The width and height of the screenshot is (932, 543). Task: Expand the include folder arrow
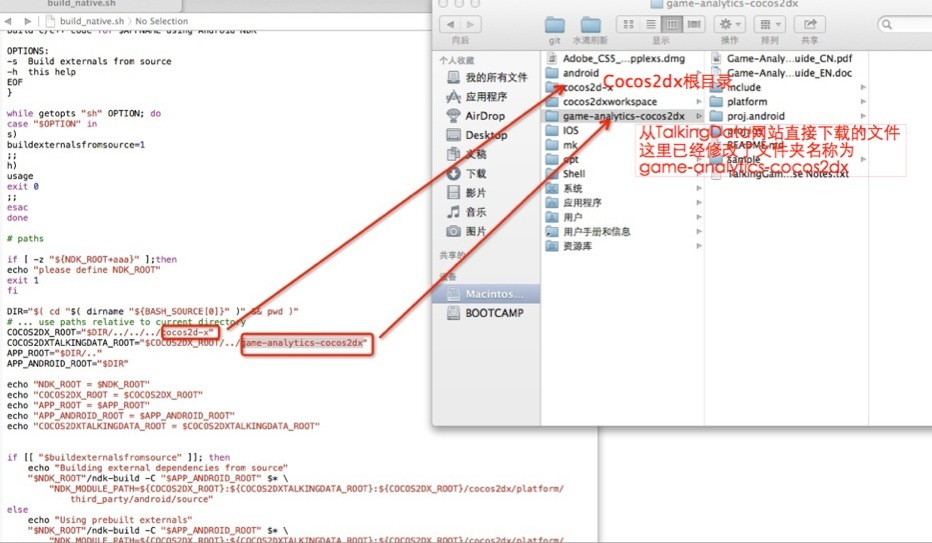(863, 87)
